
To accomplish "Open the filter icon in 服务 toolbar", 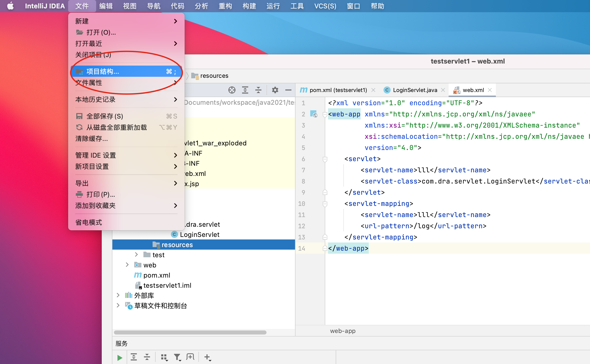I will [178, 357].
